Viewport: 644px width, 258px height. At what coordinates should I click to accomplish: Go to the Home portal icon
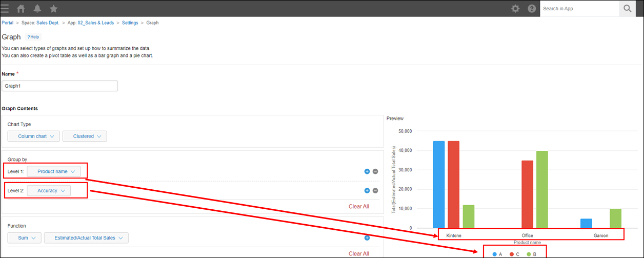coord(21,8)
